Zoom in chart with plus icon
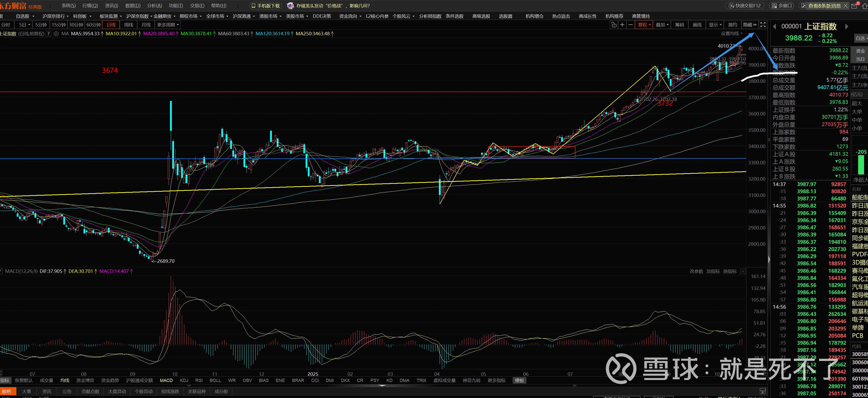Image resolution: width=868 pixels, height=398 pixels. tap(622, 25)
